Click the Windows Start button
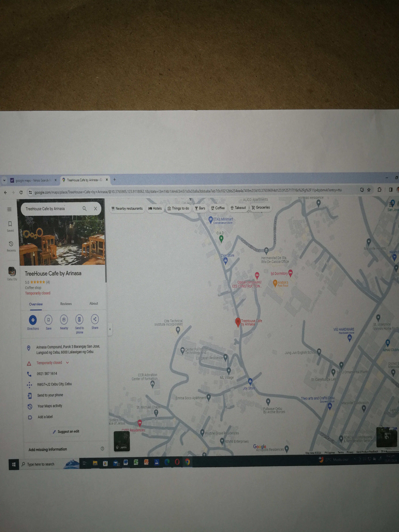399x532 pixels. pyautogui.click(x=14, y=465)
